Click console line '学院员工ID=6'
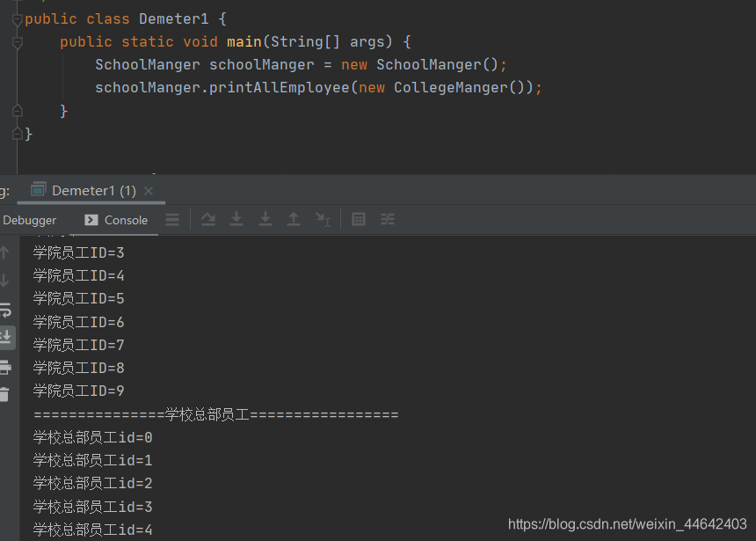The width and height of the screenshot is (756, 541). [78, 322]
